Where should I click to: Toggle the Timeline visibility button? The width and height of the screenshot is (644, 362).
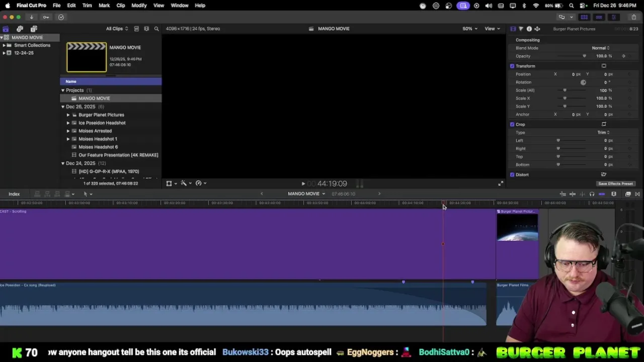tap(599, 17)
